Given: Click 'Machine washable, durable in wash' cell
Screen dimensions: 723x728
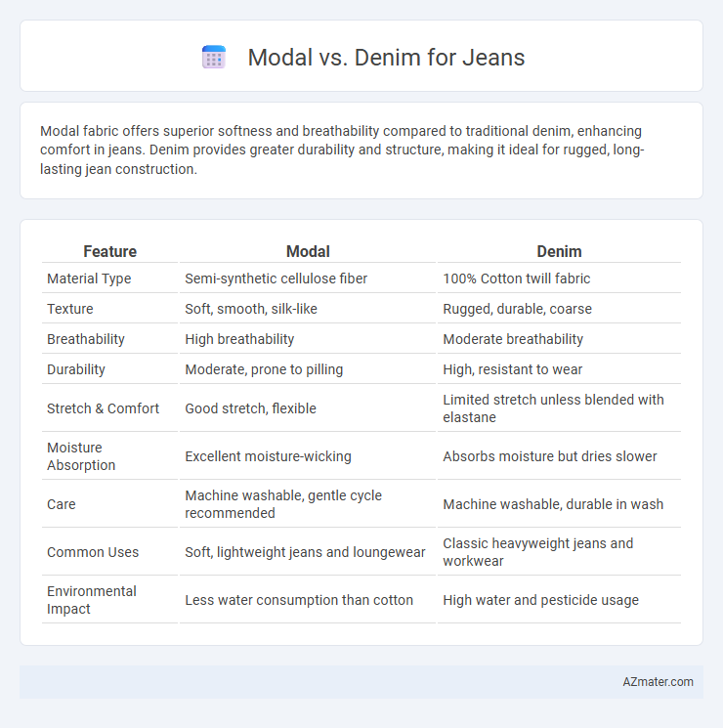Looking at the screenshot, I should pyautogui.click(x=553, y=504).
